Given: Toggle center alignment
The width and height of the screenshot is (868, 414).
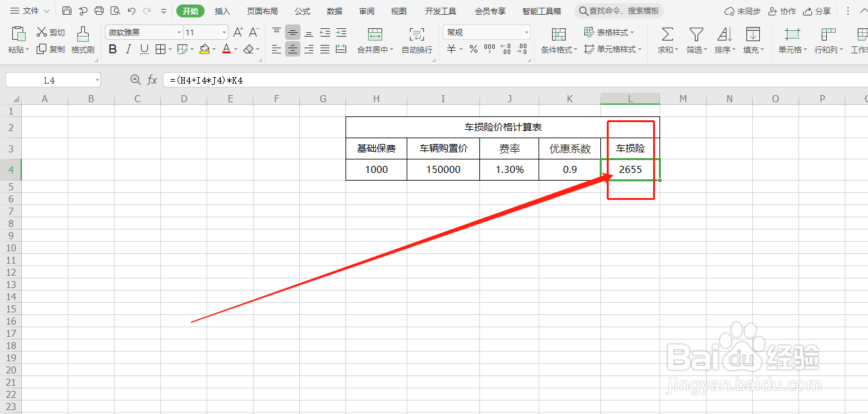Looking at the screenshot, I should tap(292, 49).
